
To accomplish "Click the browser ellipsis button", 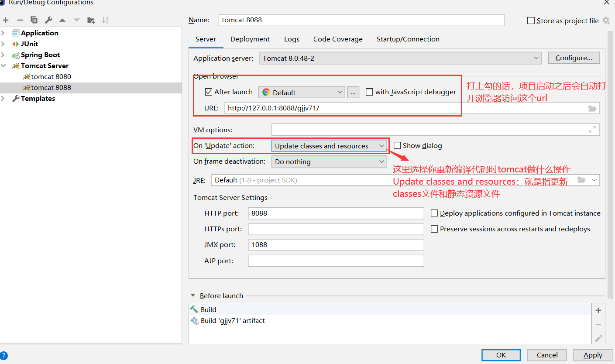I will click(x=353, y=92).
